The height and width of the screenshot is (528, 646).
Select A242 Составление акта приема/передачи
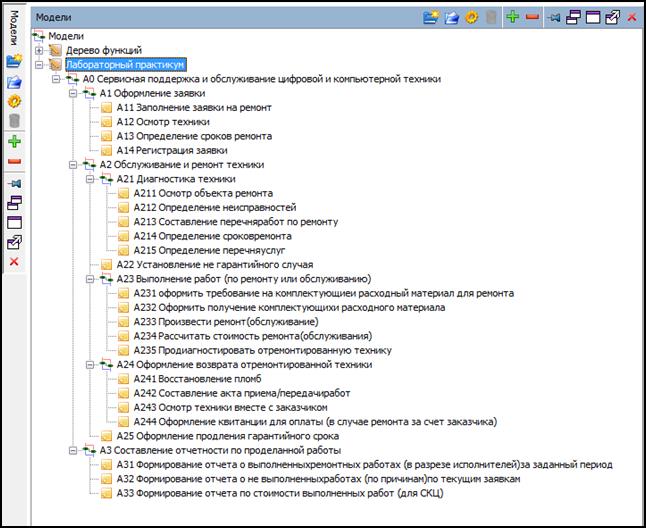(242, 393)
